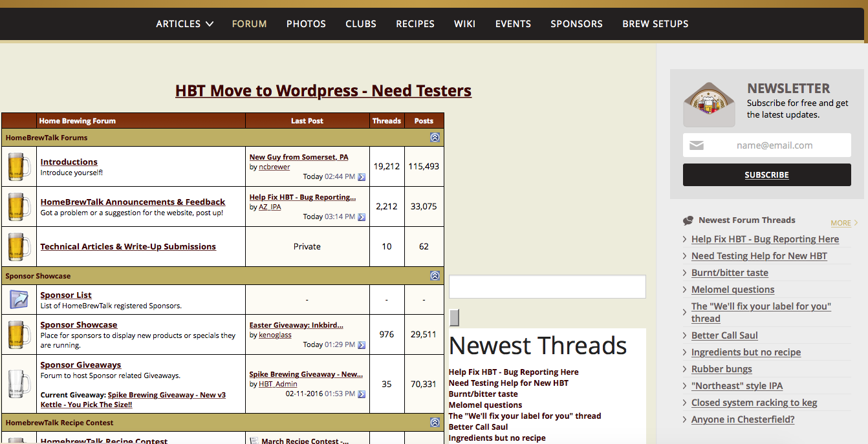Screen dimensions: 868x444
Task: Click the beer mug icon beside Announcements & Feedback
Action: point(19,207)
